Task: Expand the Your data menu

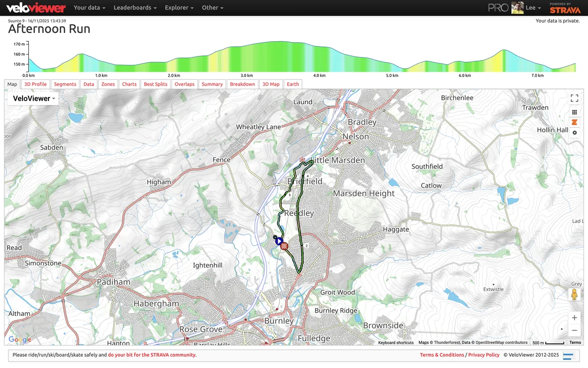Action: [x=90, y=8]
